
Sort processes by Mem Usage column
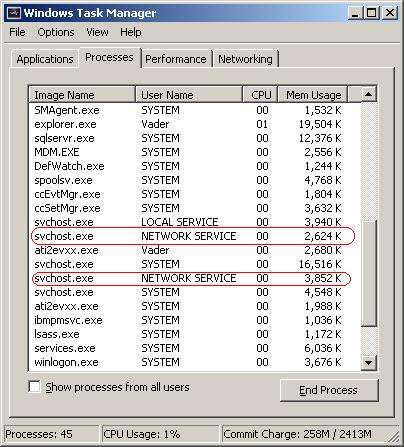(313, 95)
